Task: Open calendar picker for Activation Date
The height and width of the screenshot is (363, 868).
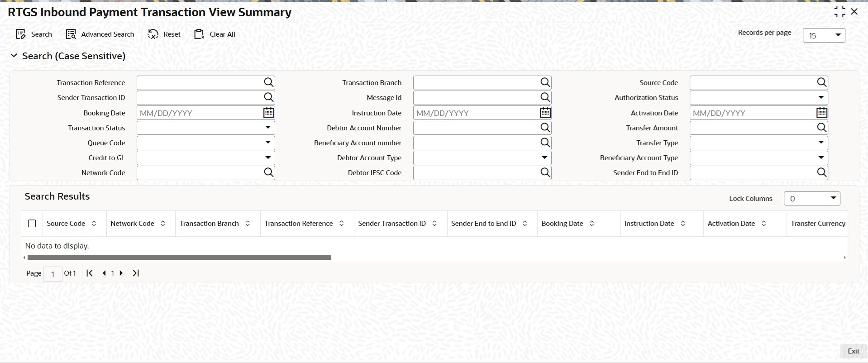Action: pos(821,112)
